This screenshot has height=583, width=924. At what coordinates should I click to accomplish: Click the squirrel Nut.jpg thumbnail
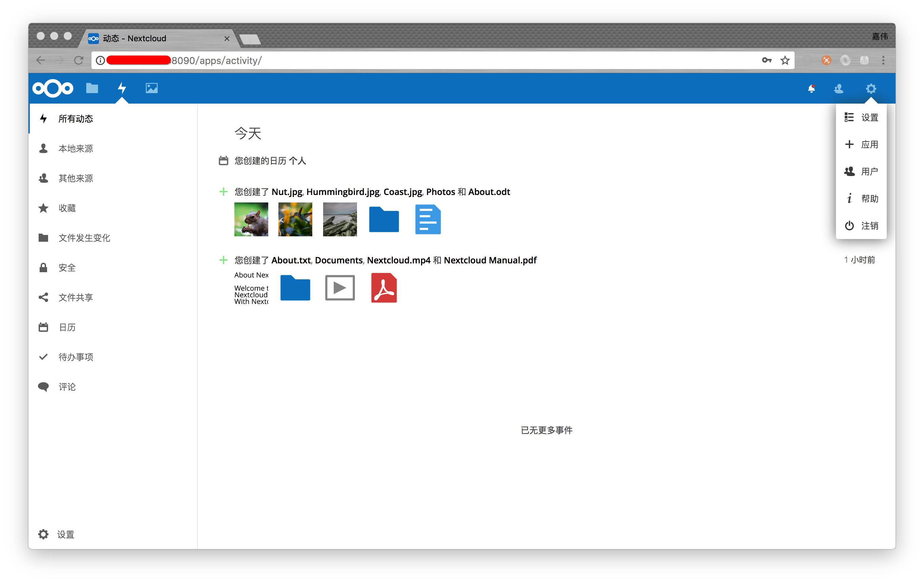[251, 219]
